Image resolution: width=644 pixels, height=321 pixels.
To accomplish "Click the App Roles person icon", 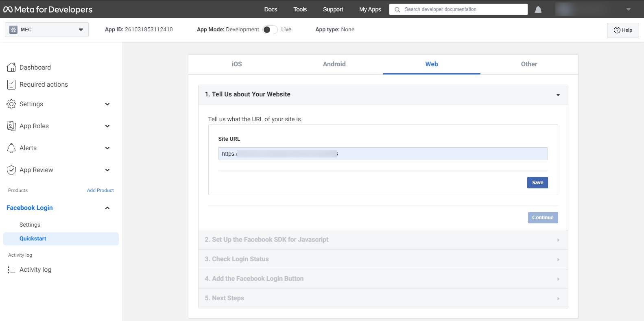I will point(11,126).
